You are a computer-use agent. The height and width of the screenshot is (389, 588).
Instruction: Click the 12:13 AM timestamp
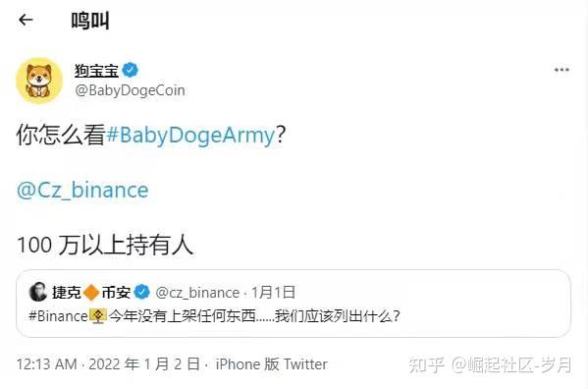click(47, 364)
